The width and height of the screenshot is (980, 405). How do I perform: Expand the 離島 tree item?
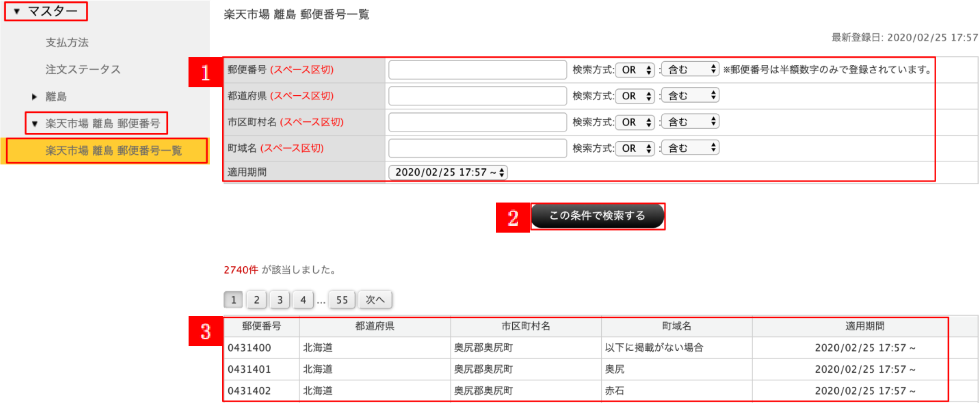(x=35, y=97)
